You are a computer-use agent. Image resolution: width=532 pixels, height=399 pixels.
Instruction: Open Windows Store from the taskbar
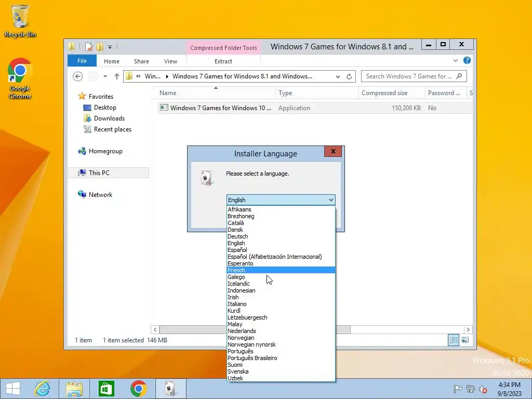[106, 389]
